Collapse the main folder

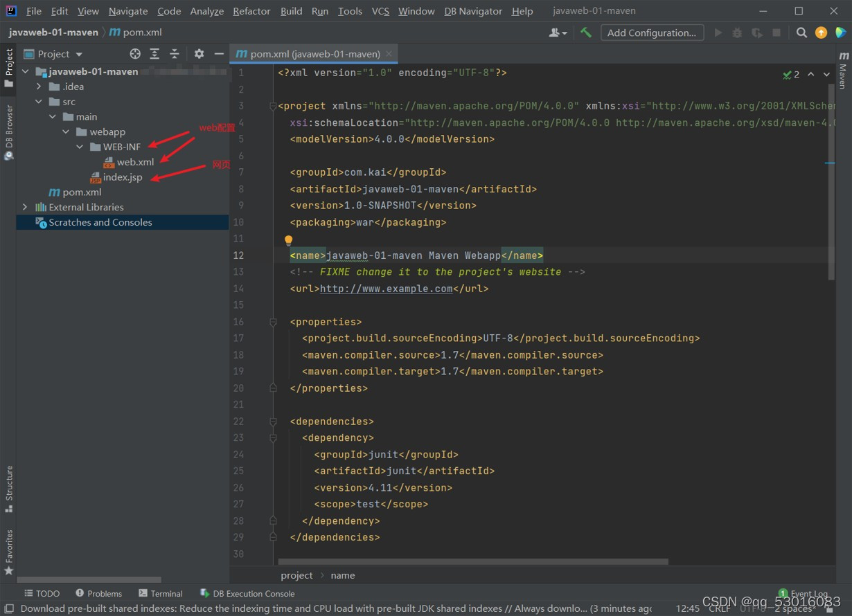(53, 117)
